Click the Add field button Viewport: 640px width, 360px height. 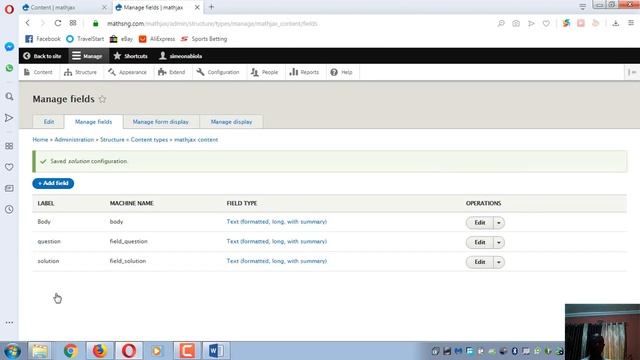pyautogui.click(x=53, y=183)
